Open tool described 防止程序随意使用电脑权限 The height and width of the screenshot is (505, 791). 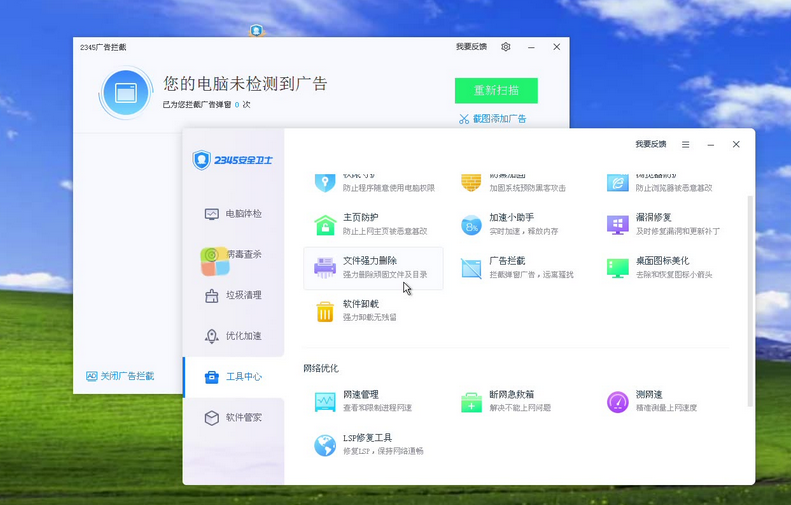pyautogui.click(x=373, y=183)
